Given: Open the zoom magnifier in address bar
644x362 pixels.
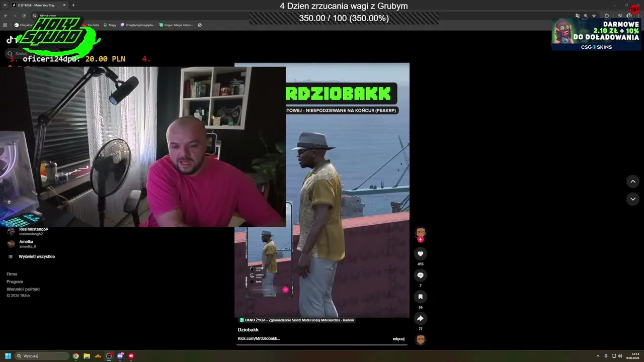Looking at the screenshot, I should 586,16.
